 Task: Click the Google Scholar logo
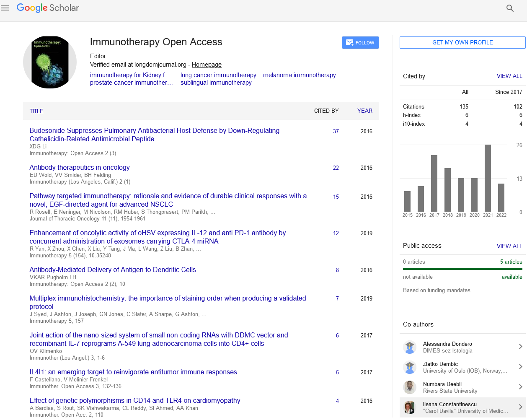(48, 8)
